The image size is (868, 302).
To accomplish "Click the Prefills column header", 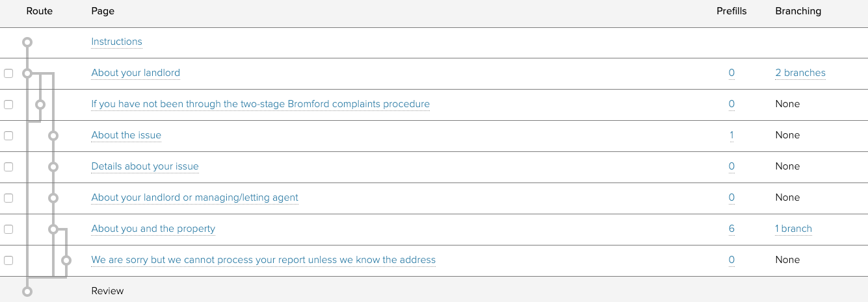I will (731, 11).
